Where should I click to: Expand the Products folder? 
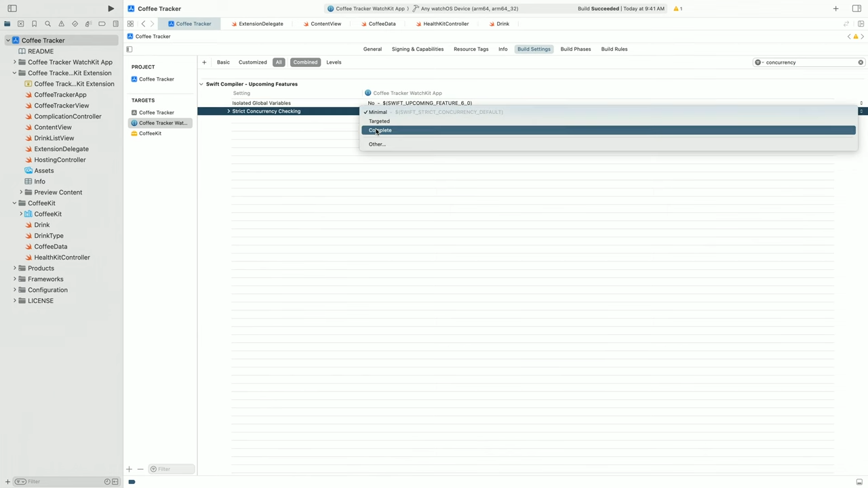[x=14, y=268]
